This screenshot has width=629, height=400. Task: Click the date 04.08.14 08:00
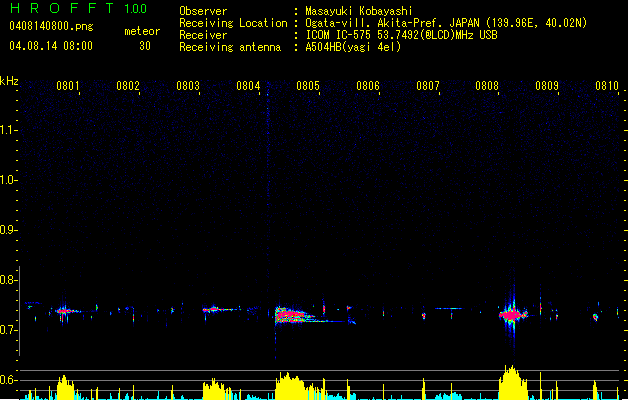point(51,46)
